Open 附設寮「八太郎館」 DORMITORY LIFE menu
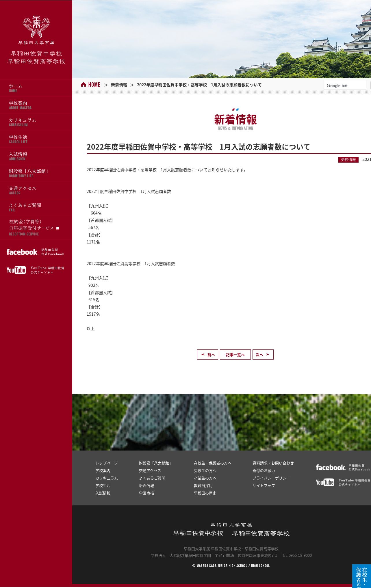 pos(36,173)
